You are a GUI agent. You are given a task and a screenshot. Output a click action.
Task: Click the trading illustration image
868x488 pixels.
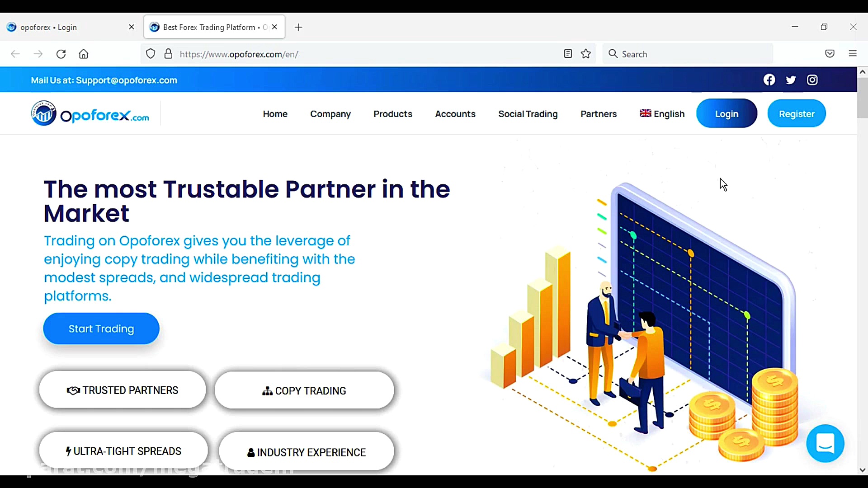pyautogui.click(x=645, y=326)
